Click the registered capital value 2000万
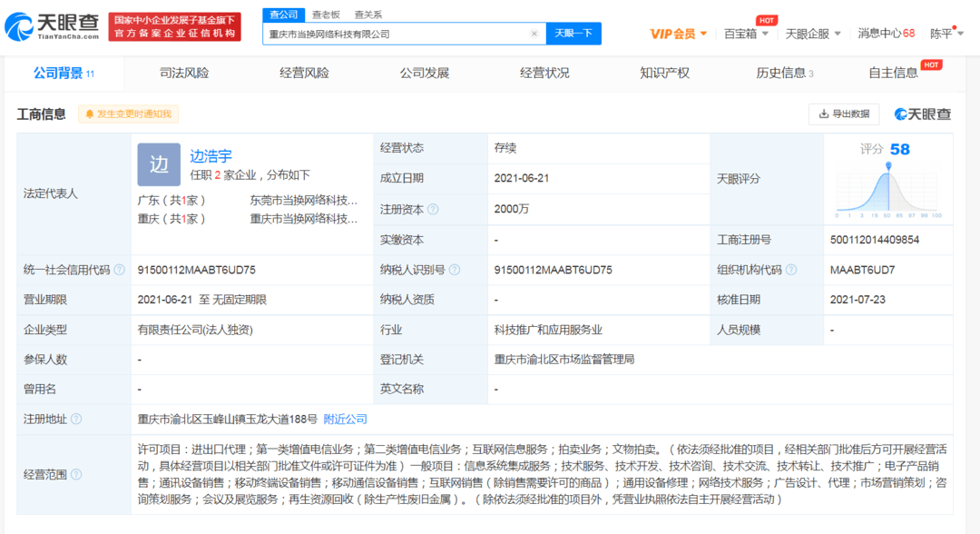 [x=511, y=209]
